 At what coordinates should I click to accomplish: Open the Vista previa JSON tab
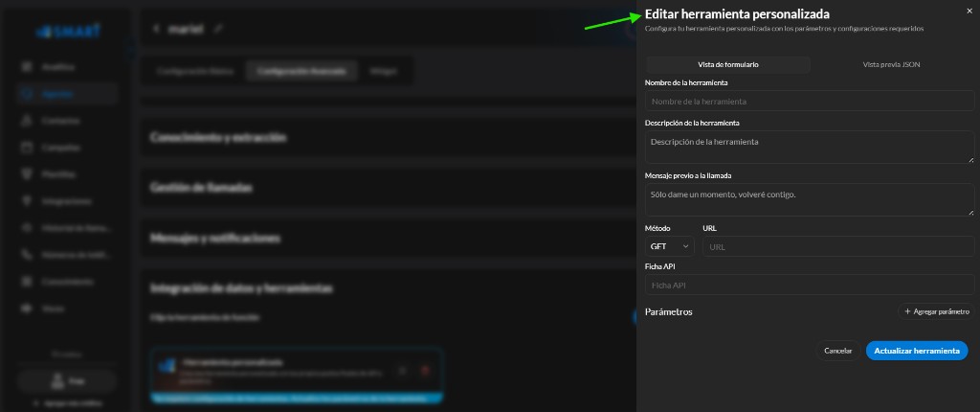click(891, 64)
